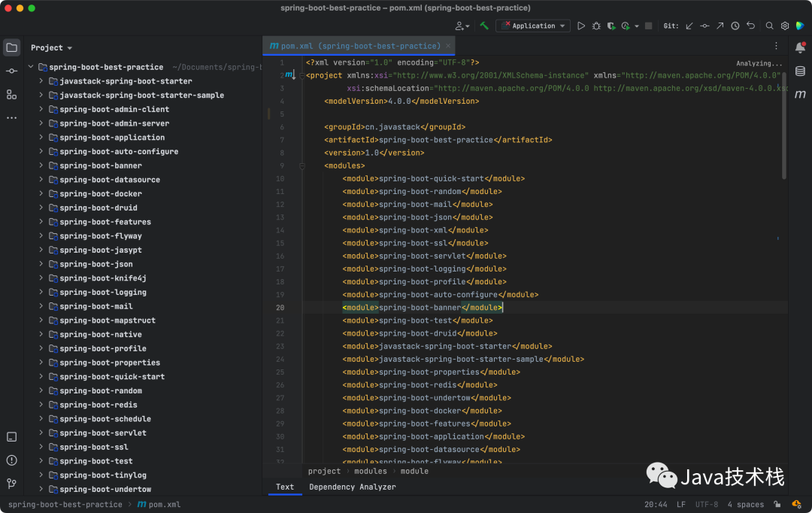Show Git history clock icon
Image resolution: width=812 pixels, height=513 pixels.
(735, 26)
